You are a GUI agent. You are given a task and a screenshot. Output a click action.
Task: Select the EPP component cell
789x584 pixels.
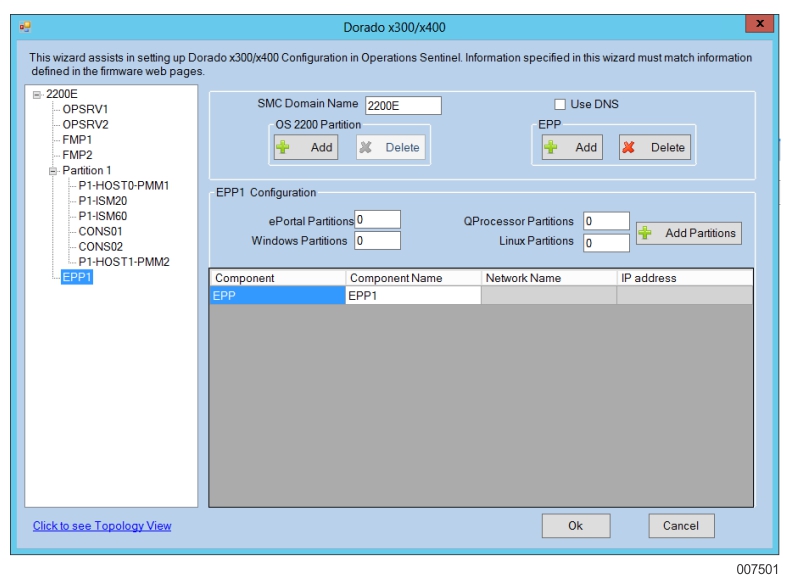[278, 295]
